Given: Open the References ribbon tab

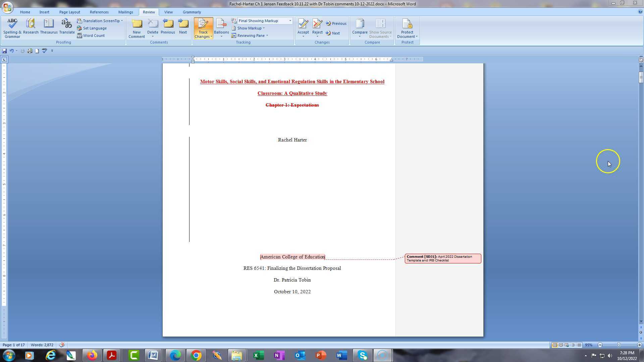Looking at the screenshot, I should 99,12.
